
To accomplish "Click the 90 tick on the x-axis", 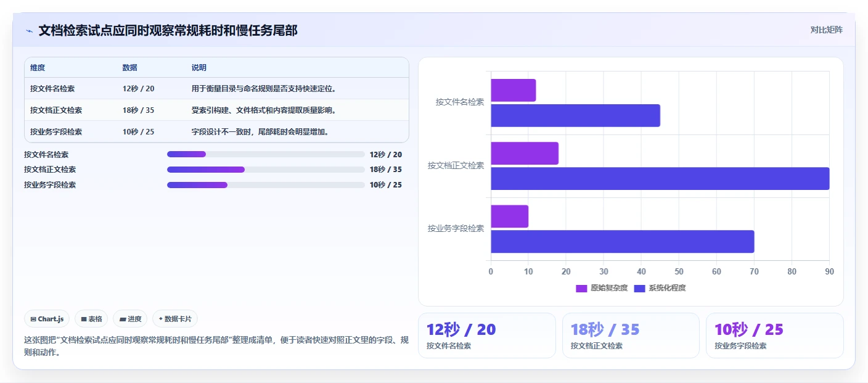I will click(x=829, y=271).
